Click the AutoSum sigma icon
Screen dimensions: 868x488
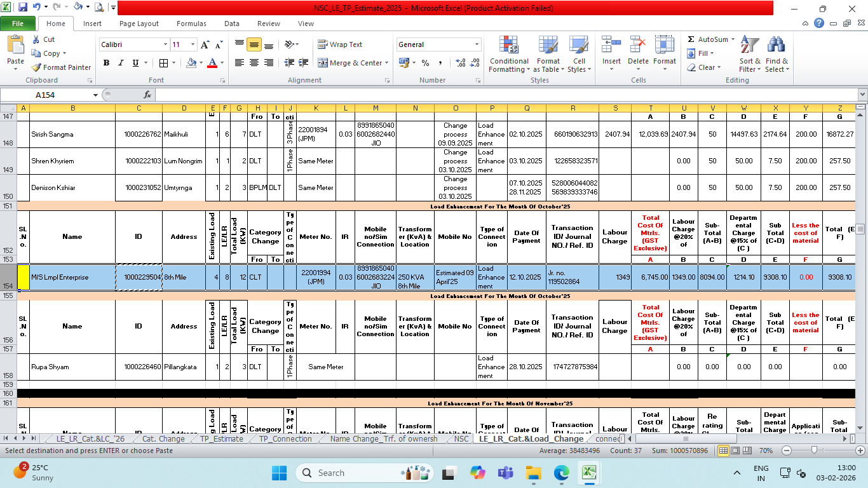coord(691,39)
